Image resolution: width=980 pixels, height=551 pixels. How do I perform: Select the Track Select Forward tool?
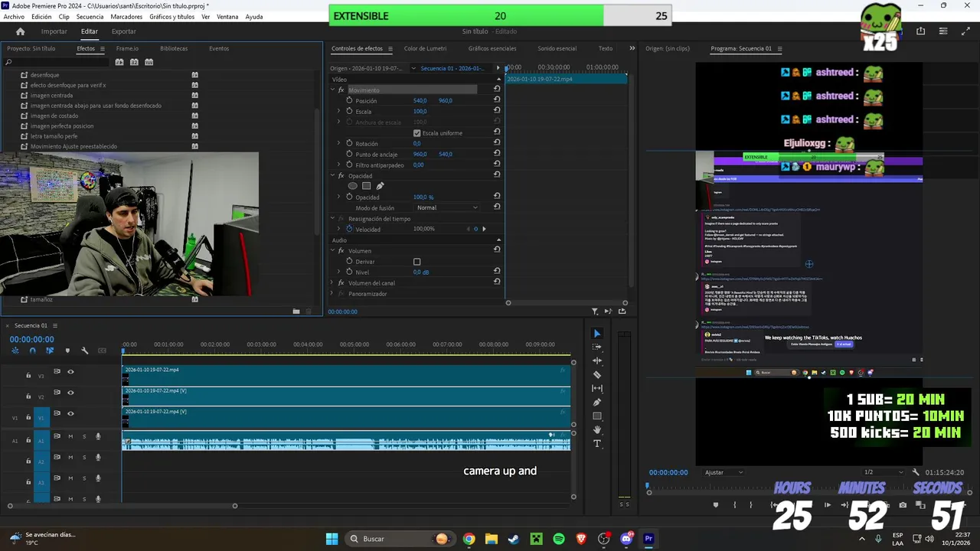(x=597, y=347)
